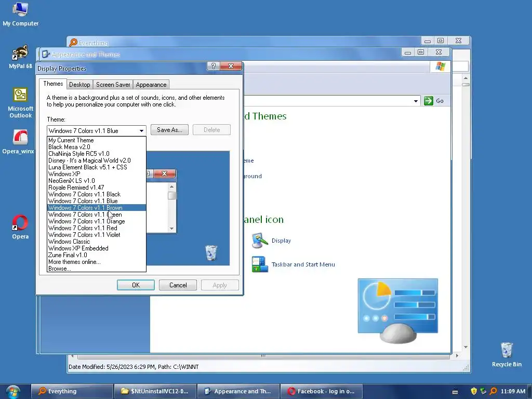Choose More themes online... entry

[x=96, y=262]
